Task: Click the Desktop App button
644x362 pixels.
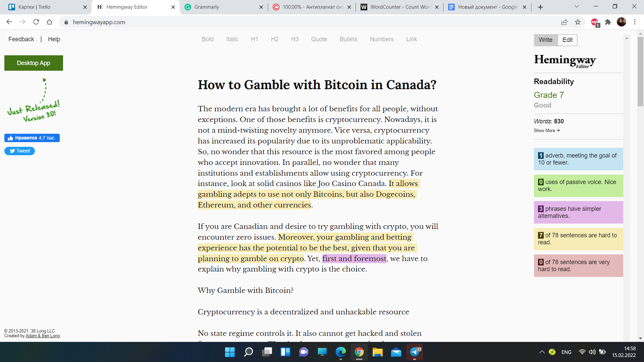Action: coord(34,63)
